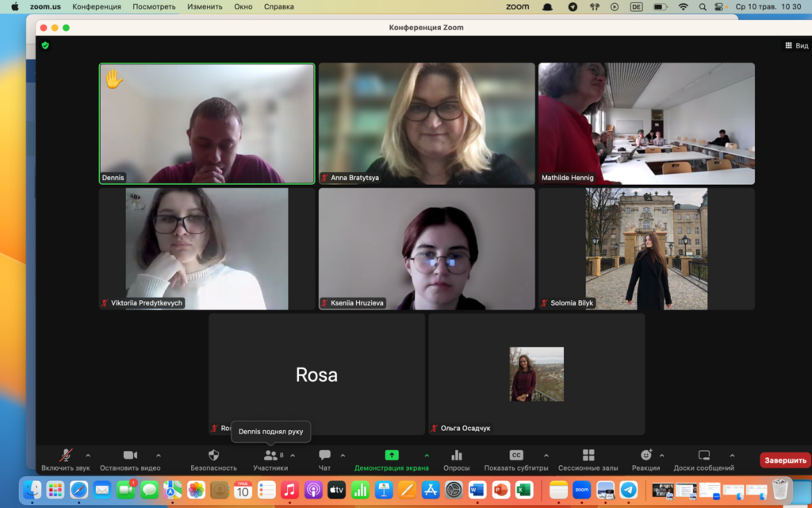Expand video options arrow beside Остановить видео

[159, 456]
